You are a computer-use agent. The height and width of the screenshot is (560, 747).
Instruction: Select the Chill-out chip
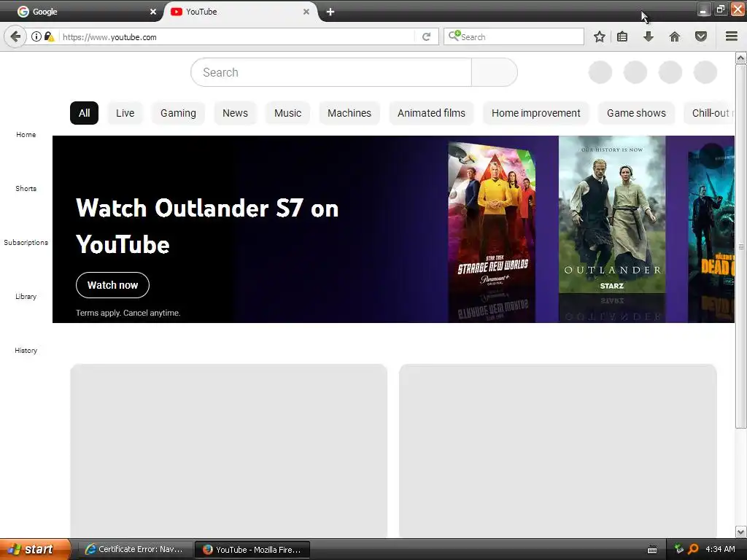pos(709,113)
